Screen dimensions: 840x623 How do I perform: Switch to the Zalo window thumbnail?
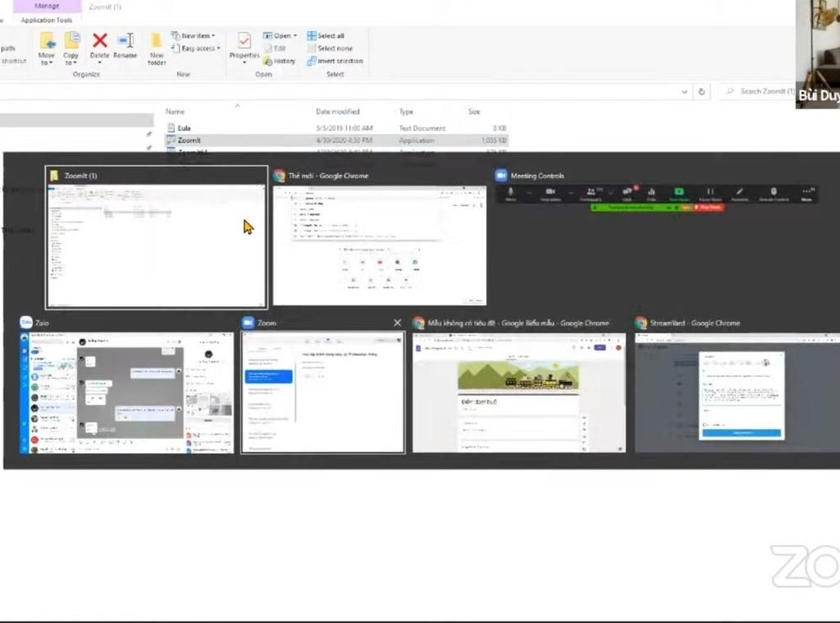pyautogui.click(x=126, y=385)
